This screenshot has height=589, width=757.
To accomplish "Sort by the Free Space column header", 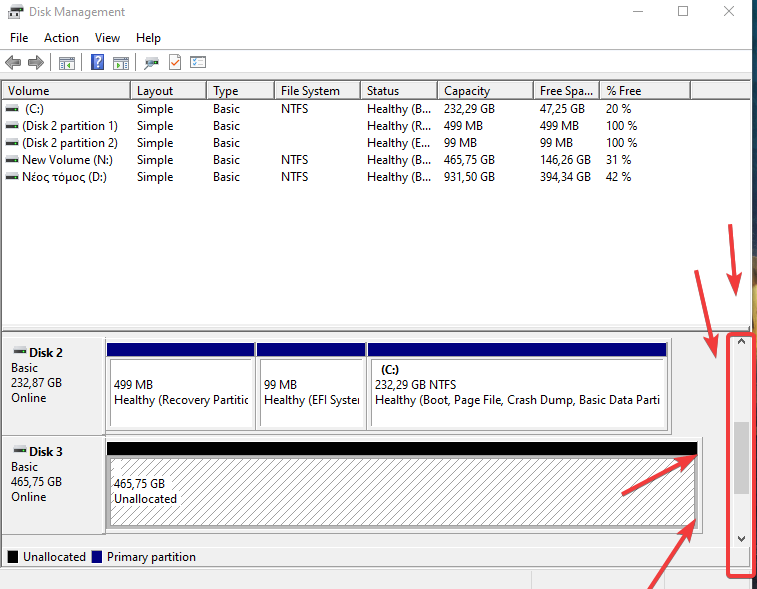I will (x=566, y=91).
